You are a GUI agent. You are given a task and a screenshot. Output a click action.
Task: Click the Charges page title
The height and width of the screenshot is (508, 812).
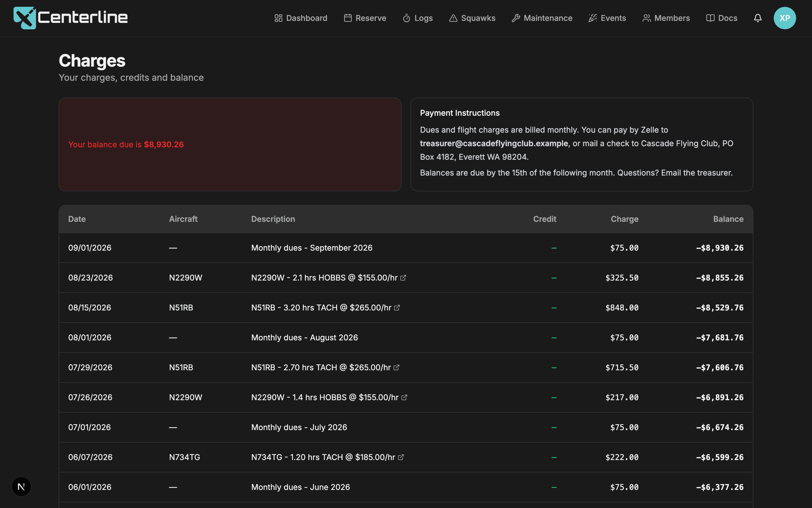[92, 61]
